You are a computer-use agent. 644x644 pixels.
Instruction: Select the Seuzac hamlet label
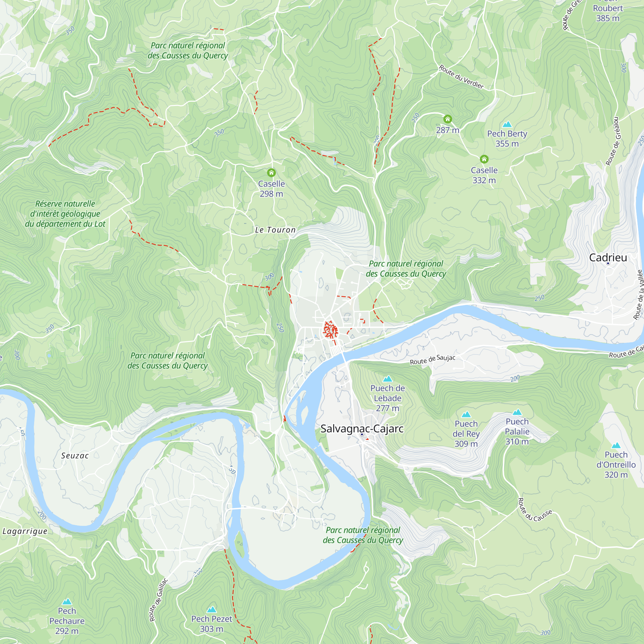coord(75,456)
